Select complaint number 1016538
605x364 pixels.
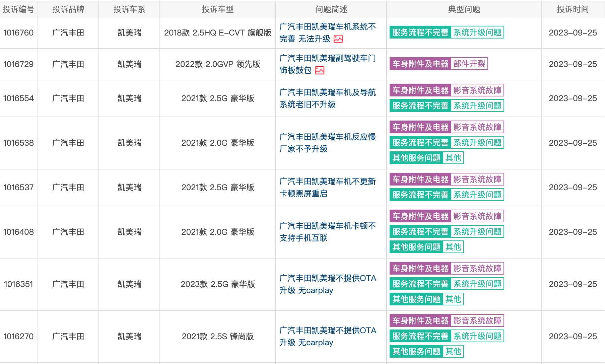[19, 143]
